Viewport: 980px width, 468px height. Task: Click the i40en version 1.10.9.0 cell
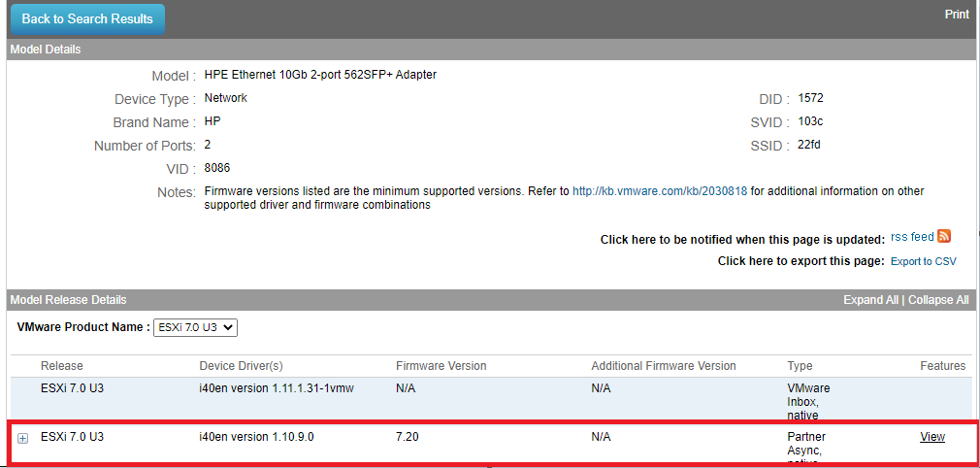[x=256, y=437]
